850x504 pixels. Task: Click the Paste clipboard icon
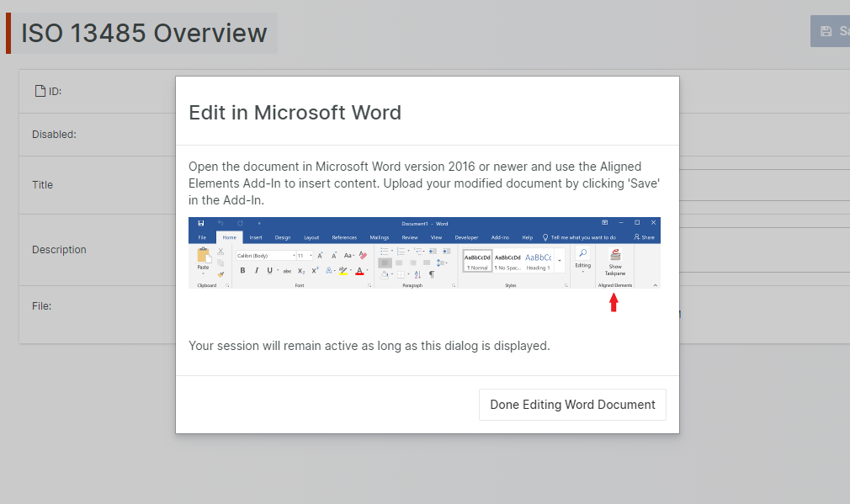(x=203, y=257)
